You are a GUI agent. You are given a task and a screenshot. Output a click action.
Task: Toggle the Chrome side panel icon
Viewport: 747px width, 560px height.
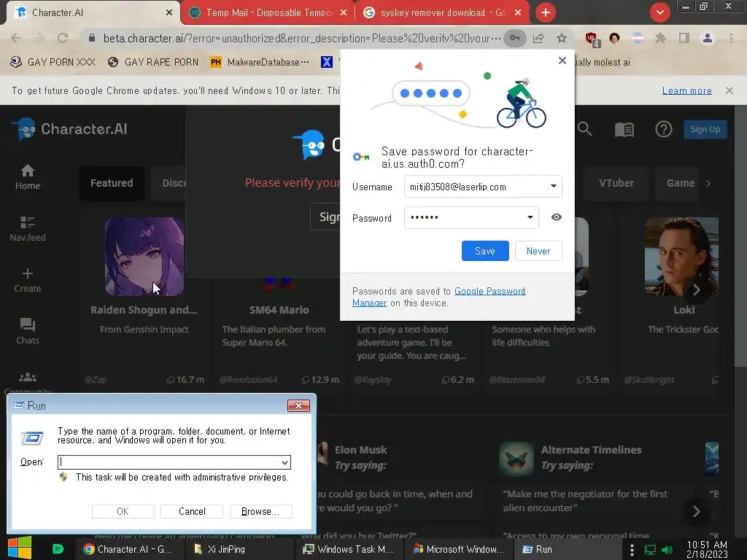point(684,38)
